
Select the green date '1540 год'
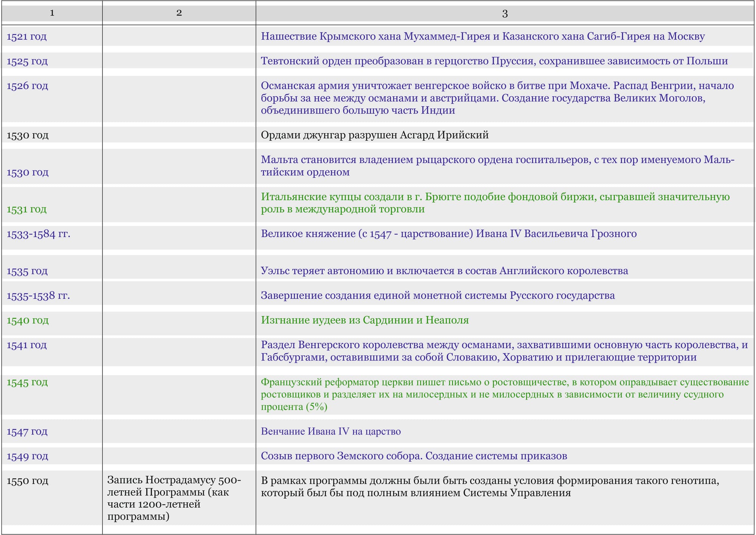click(28, 320)
